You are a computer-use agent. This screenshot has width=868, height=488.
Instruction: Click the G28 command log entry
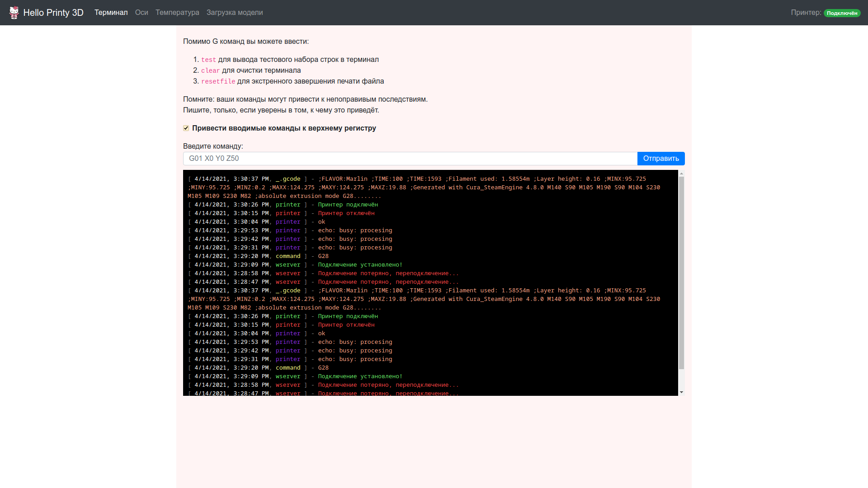(x=323, y=256)
